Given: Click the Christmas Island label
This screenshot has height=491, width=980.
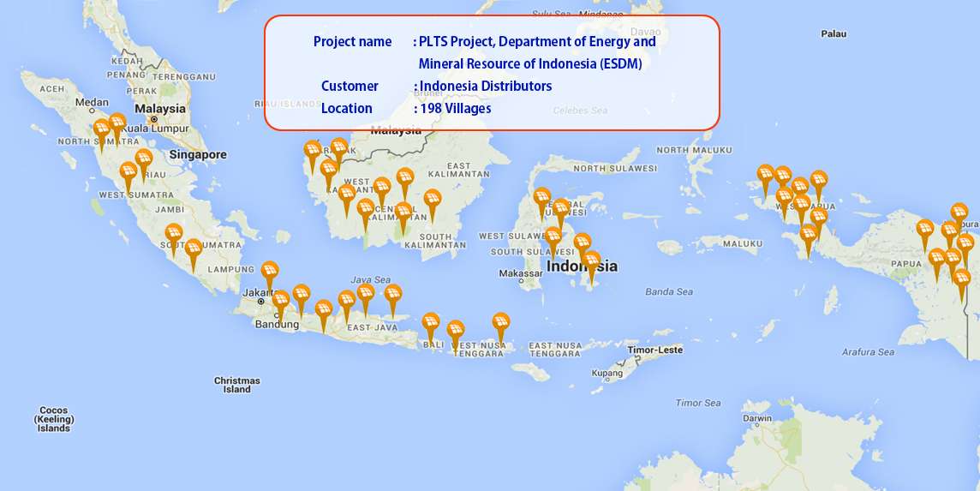Looking at the screenshot, I should [x=237, y=385].
